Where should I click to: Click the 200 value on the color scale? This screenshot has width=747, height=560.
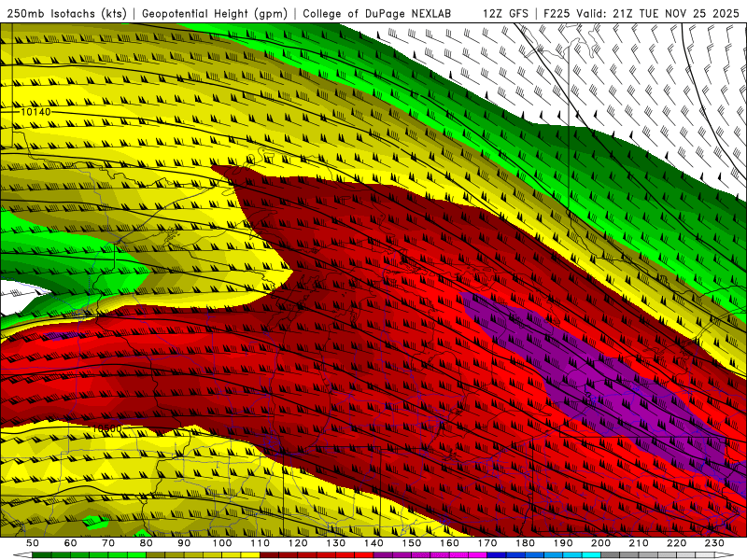coord(600,543)
